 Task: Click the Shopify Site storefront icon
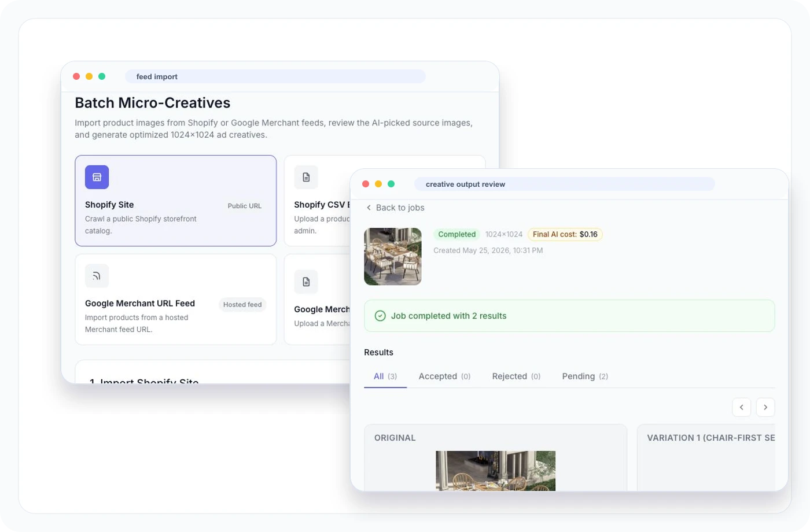tap(97, 177)
